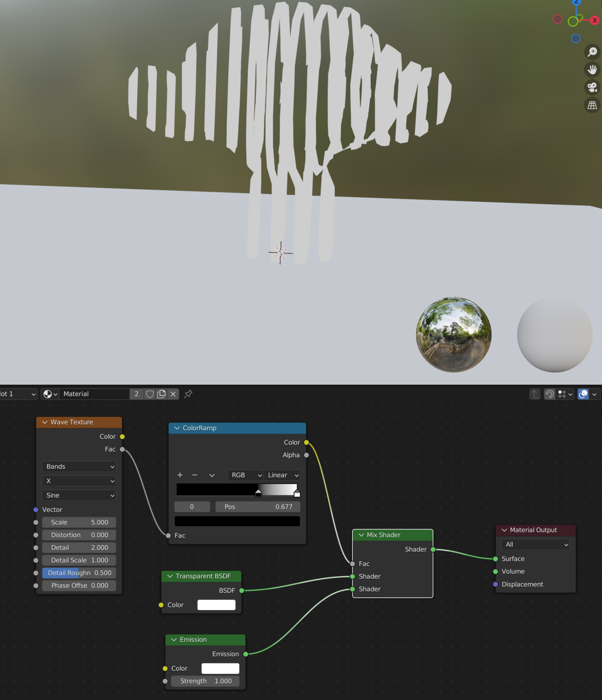Click the ColorRamp black stop color swatch
This screenshot has height=700, width=602.
[237, 521]
